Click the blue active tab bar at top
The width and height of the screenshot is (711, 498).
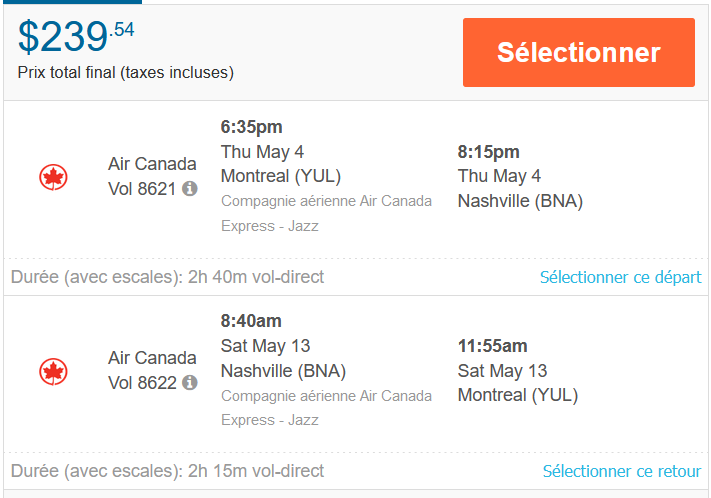[x=73, y=2]
